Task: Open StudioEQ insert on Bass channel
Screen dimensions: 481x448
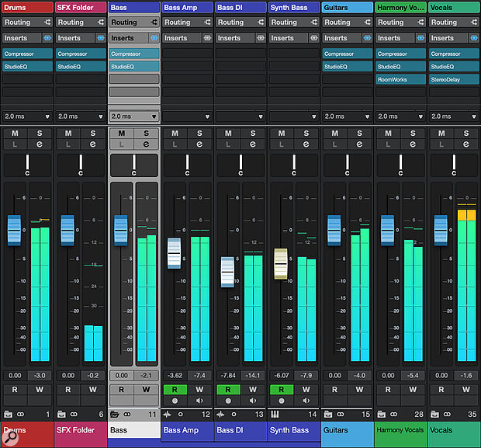Action: click(x=134, y=67)
